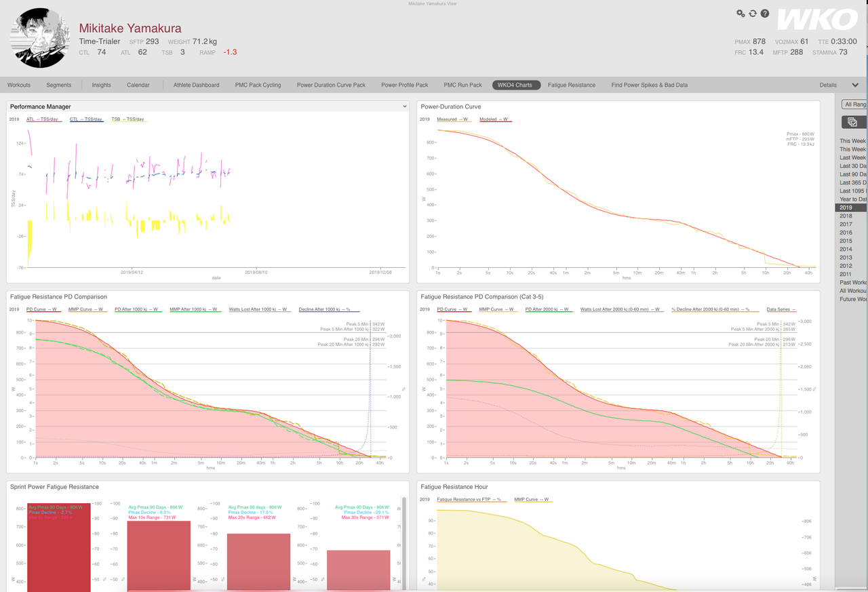Expand the Details chevron arrow
This screenshot has width=868, height=592.
click(855, 85)
